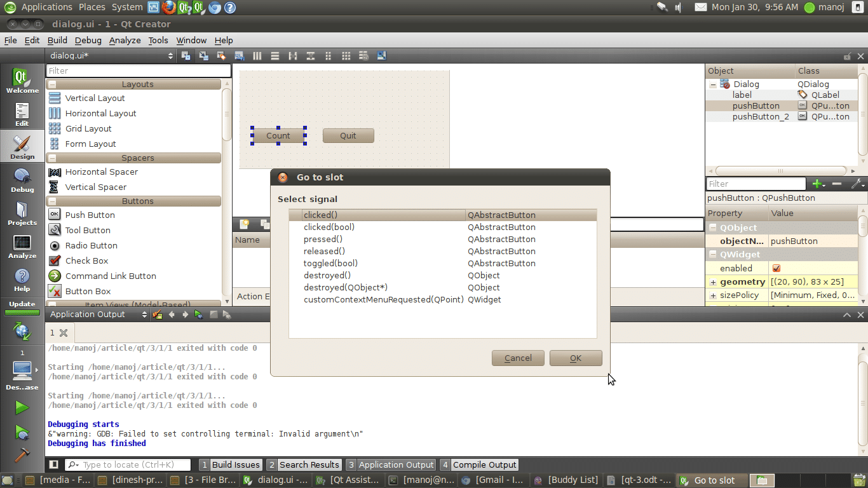The image size is (868, 488).
Task: Click the add dynamic property plus icon
Action: 818,184
